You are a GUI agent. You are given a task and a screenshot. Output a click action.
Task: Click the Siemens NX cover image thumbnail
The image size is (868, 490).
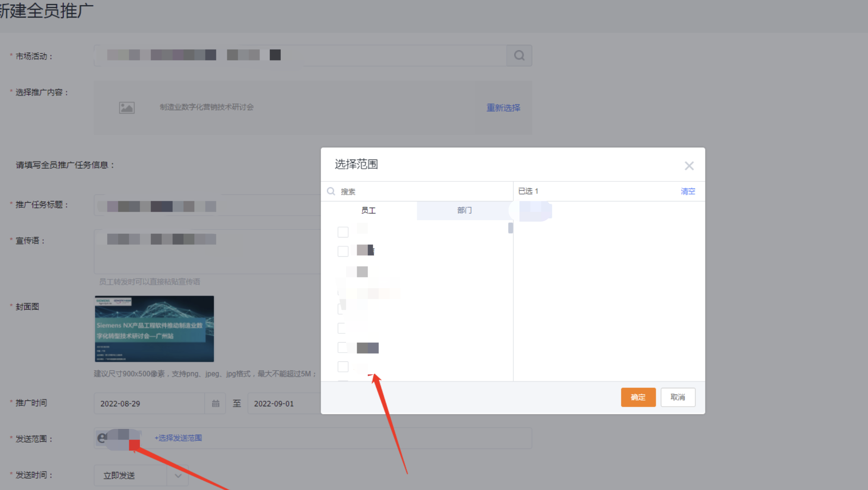pyautogui.click(x=154, y=329)
